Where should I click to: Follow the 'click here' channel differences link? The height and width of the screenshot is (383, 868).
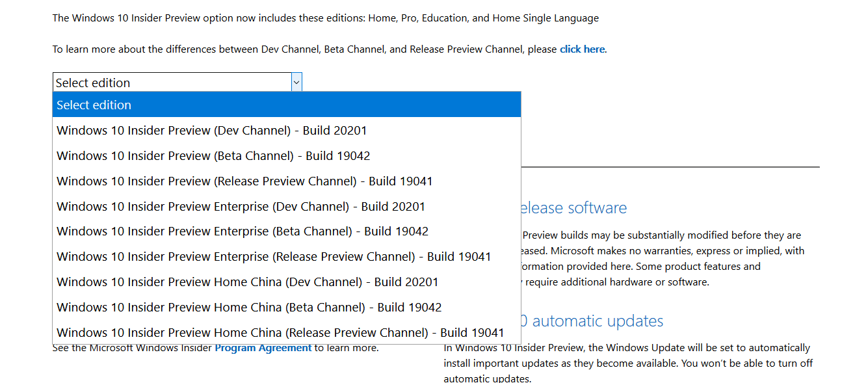pos(582,49)
